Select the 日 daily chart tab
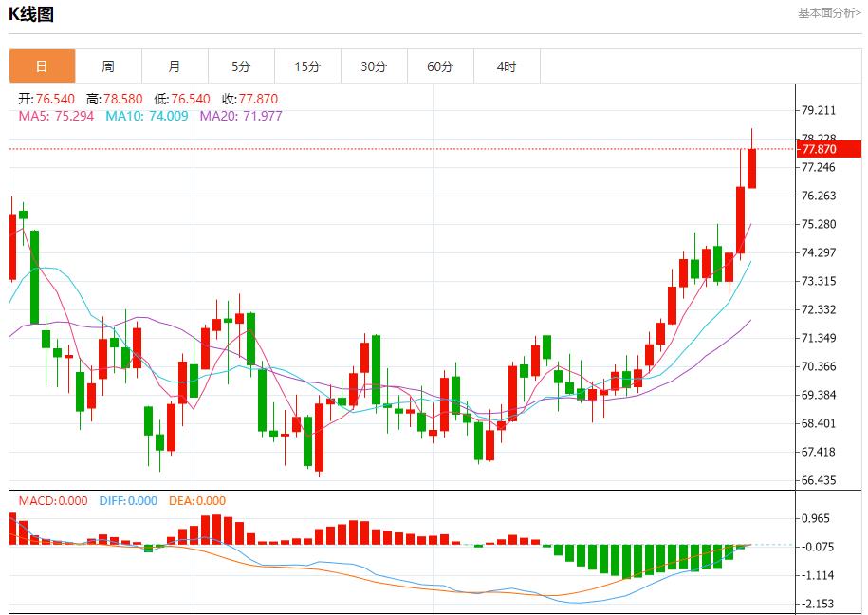 coord(42,66)
